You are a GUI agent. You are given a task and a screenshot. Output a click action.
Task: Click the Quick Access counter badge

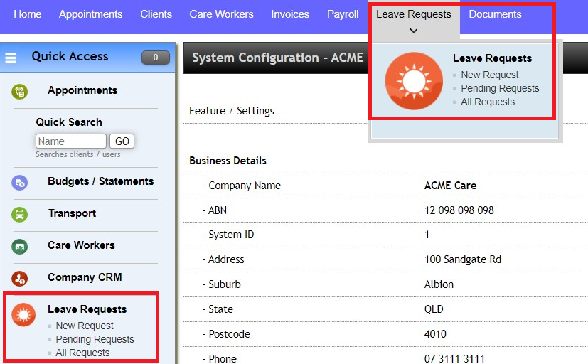click(x=156, y=58)
